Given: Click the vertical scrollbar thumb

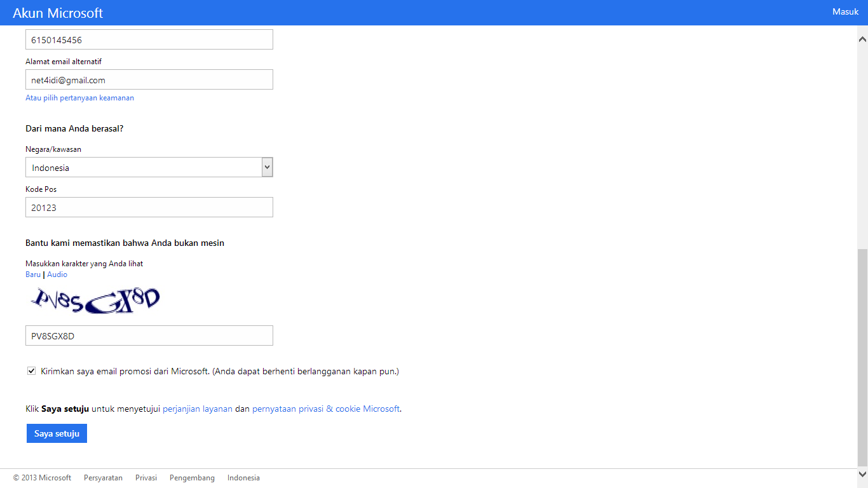Looking at the screenshot, I should point(862,357).
